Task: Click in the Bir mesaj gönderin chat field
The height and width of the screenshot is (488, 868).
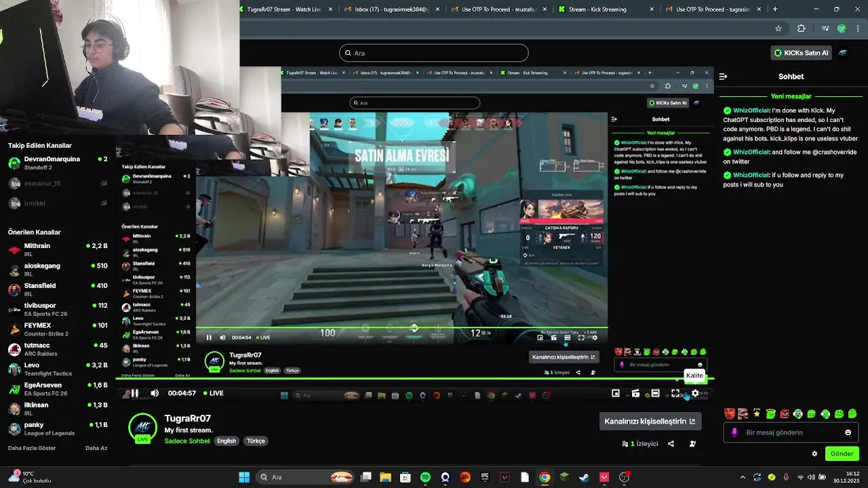Action: [790, 432]
